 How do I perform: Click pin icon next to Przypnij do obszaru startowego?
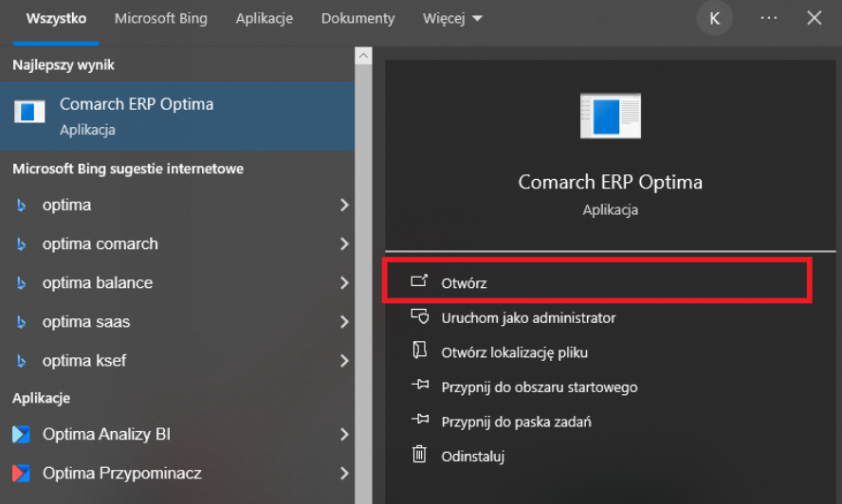(x=420, y=385)
